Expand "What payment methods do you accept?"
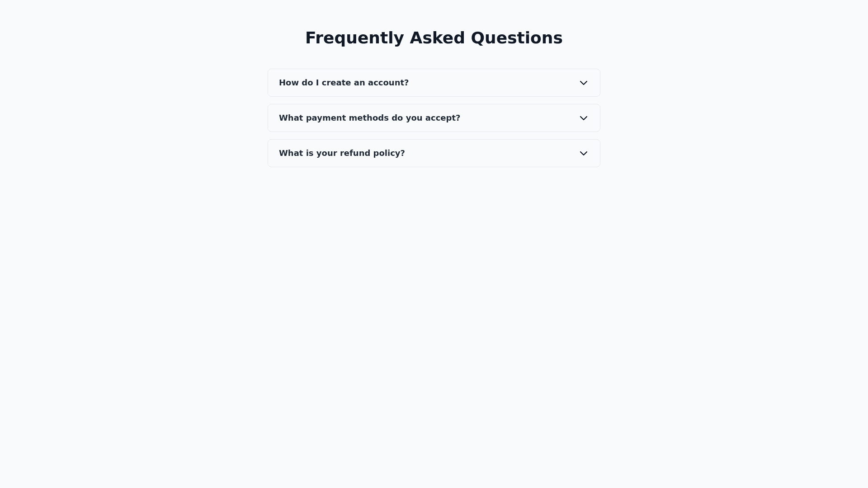 434,118
